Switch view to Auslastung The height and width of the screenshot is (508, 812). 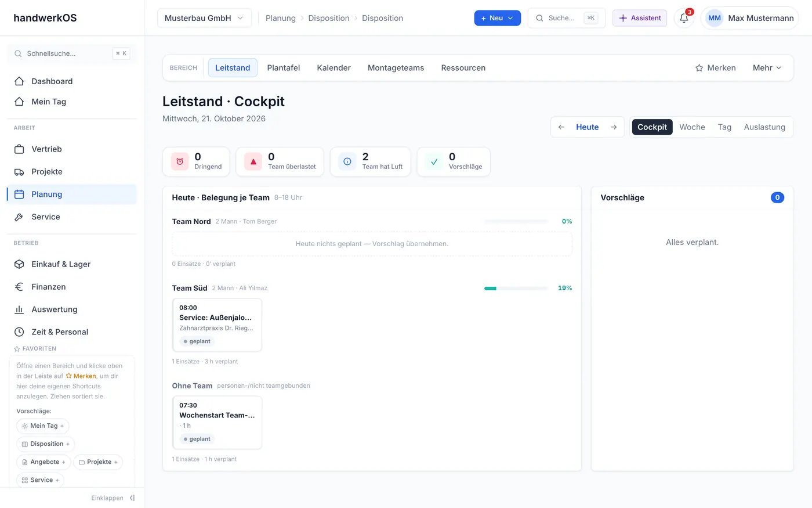coord(764,127)
